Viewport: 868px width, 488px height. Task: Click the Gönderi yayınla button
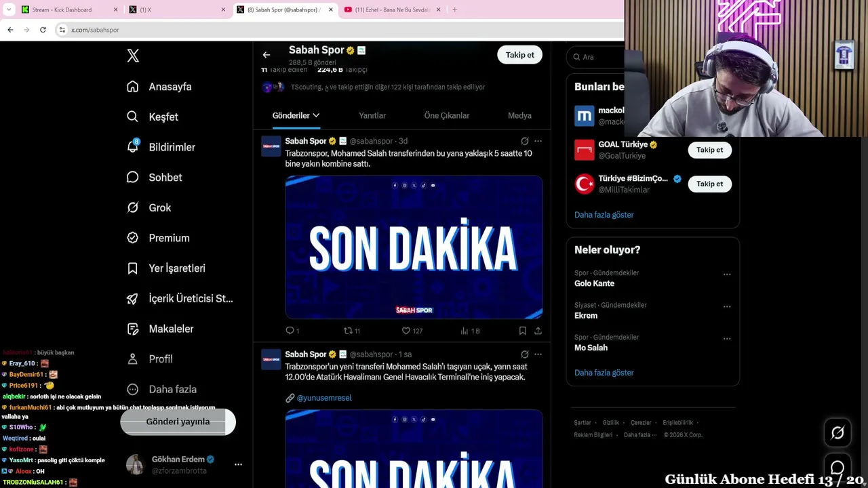click(178, 422)
